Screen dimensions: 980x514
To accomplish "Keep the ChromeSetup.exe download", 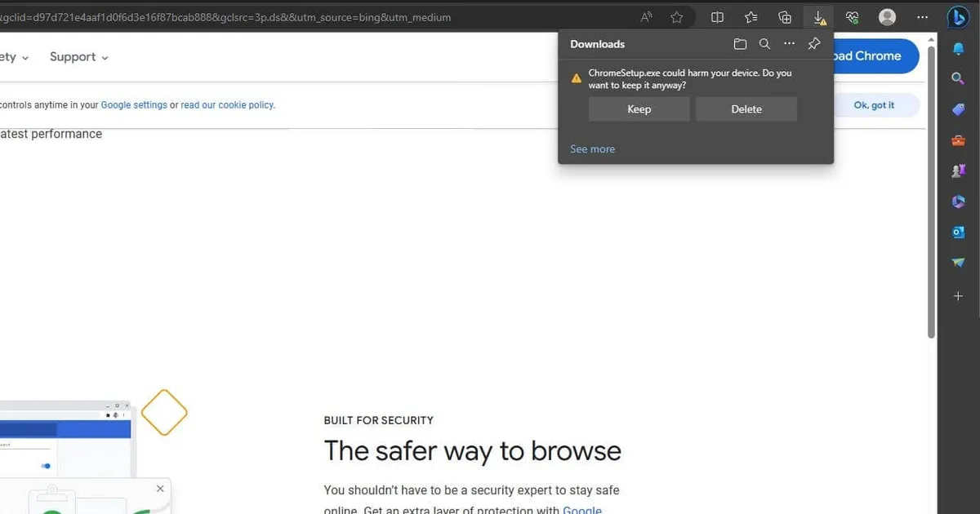I will point(639,109).
